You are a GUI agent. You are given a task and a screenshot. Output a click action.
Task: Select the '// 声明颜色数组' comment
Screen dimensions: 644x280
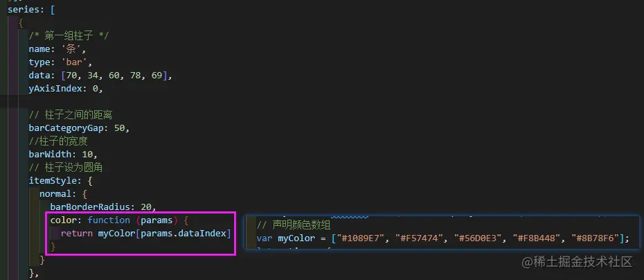pyautogui.click(x=293, y=225)
